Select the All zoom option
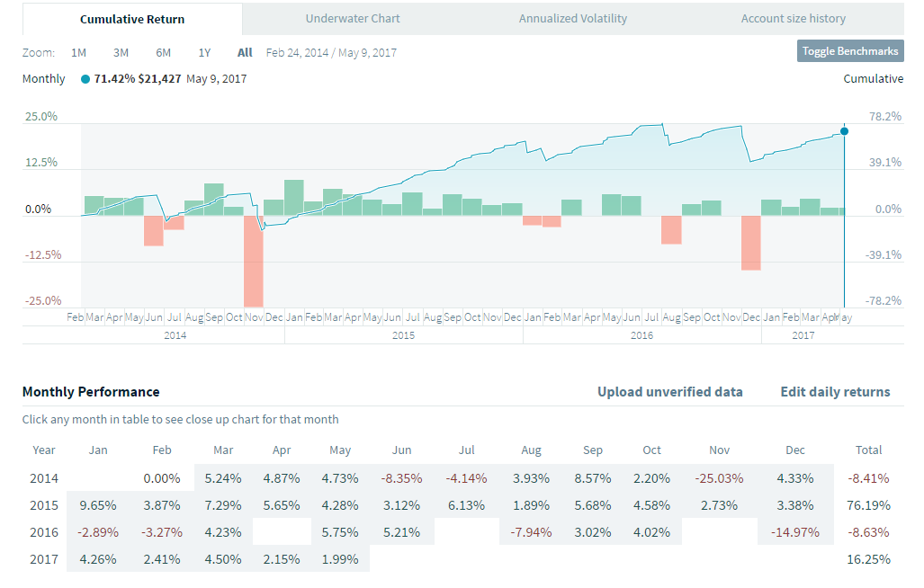This screenshot has width=924, height=588. point(245,52)
